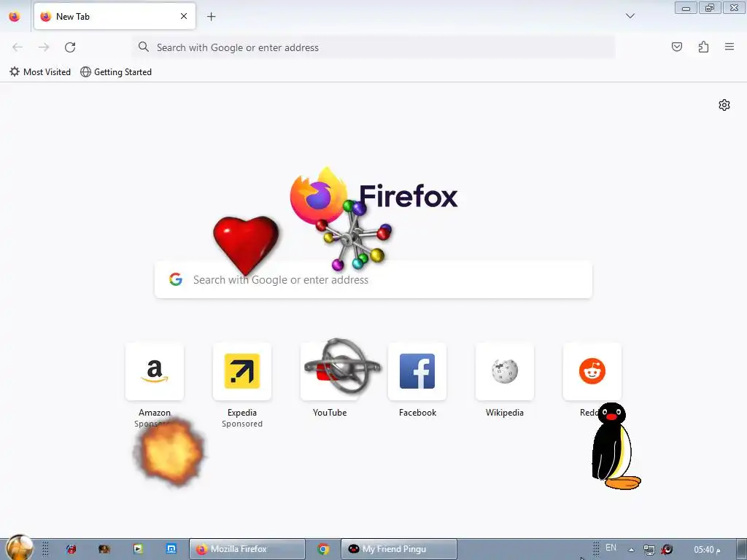This screenshot has height=560, width=747.
Task: Expand the list all tabs chevron
Action: pyautogui.click(x=630, y=16)
